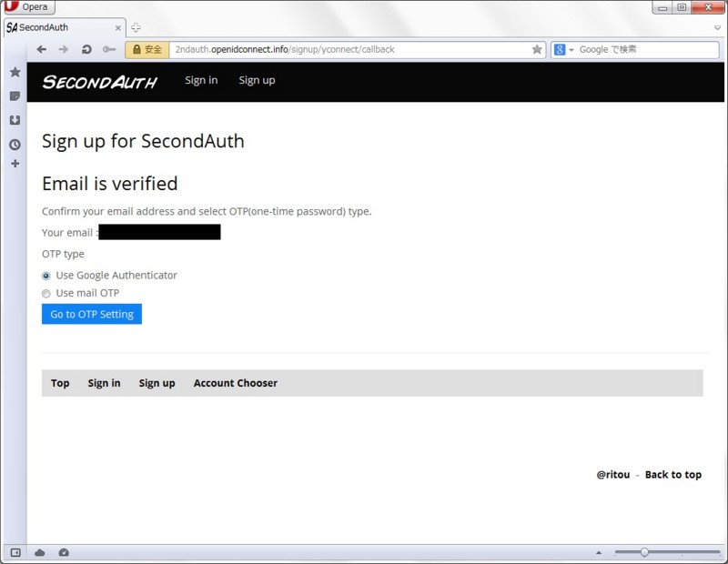The height and width of the screenshot is (564, 728).
Task: Open the Notes panel in the sidebar
Action: tap(15, 96)
